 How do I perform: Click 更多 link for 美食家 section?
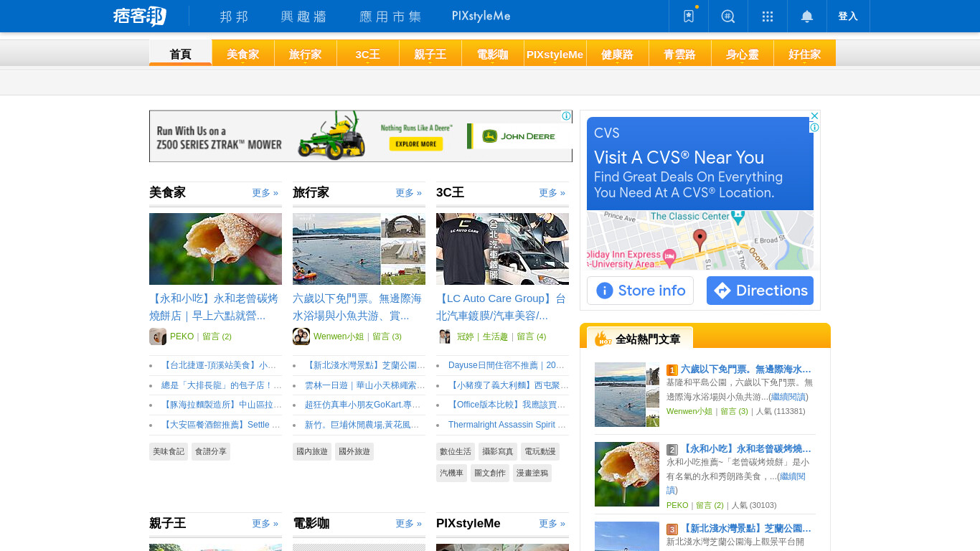(x=265, y=193)
